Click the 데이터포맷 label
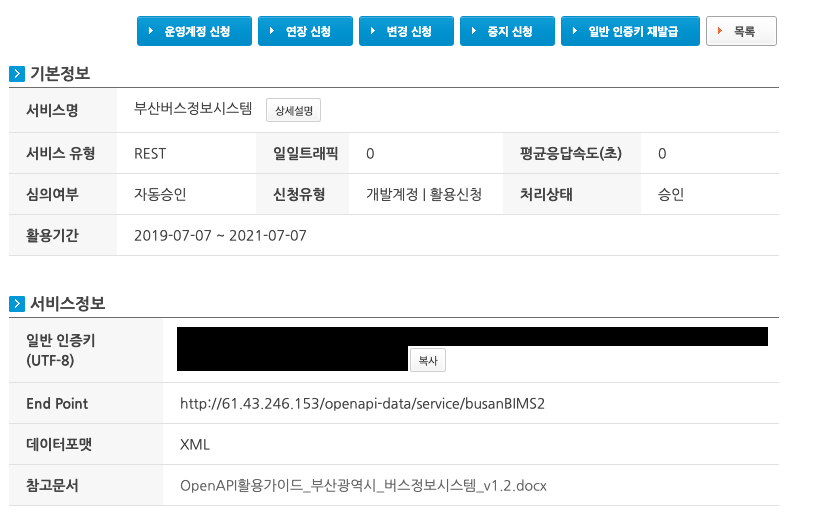Viewport: 823px width, 521px height. 59,445
